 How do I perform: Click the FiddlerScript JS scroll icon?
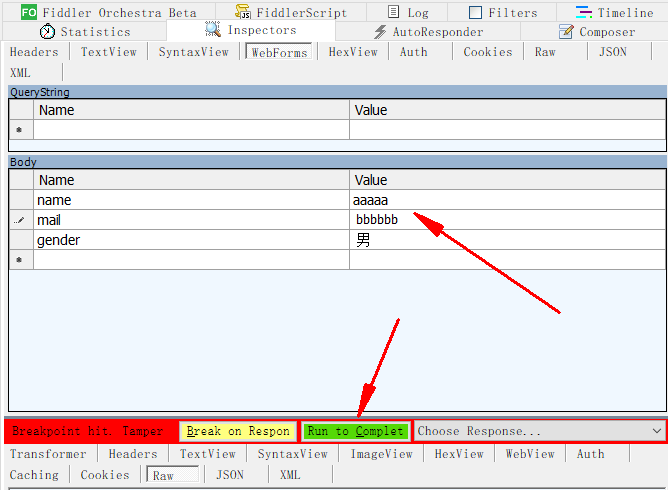point(243,12)
